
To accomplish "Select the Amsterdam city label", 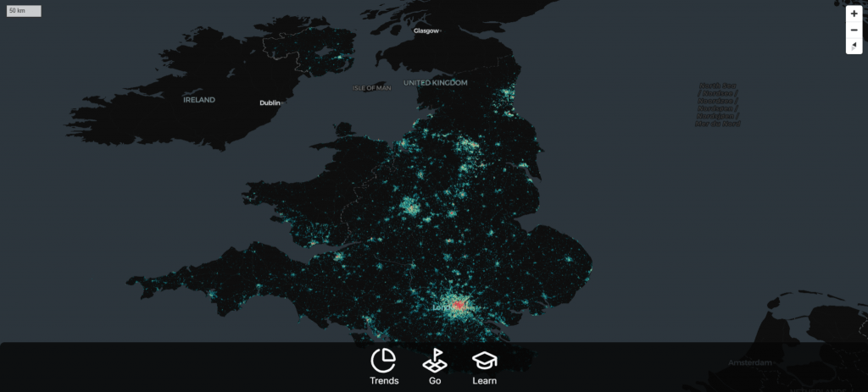I will 750,362.
